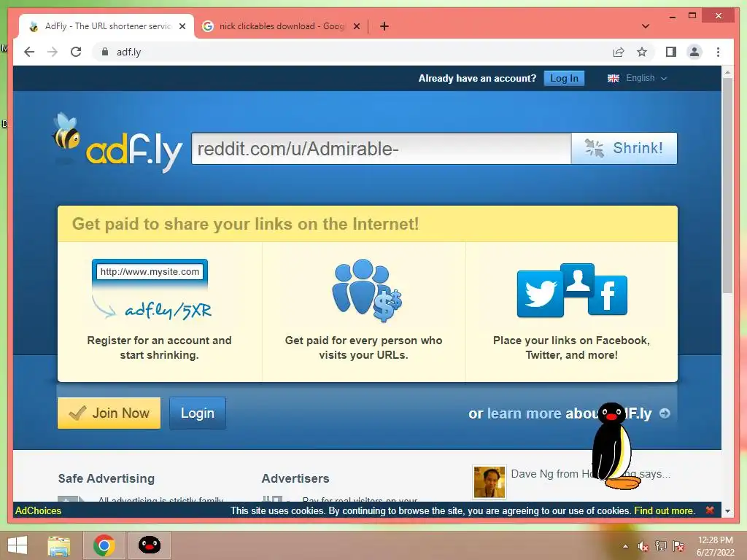Click the Twitter bird icon
This screenshot has width=747, height=560.
(x=541, y=294)
